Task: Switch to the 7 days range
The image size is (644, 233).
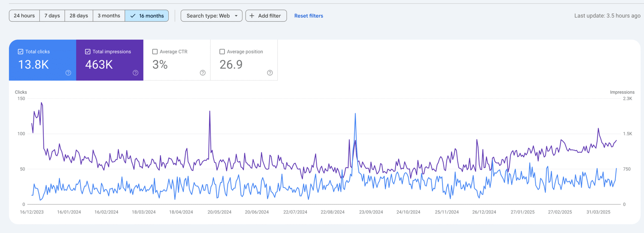Action: pyautogui.click(x=52, y=16)
